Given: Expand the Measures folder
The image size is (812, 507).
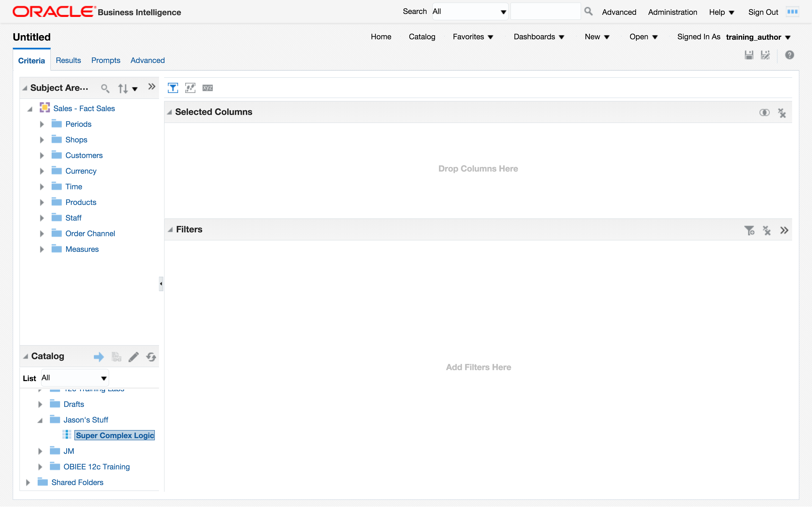Looking at the screenshot, I should click(x=42, y=249).
